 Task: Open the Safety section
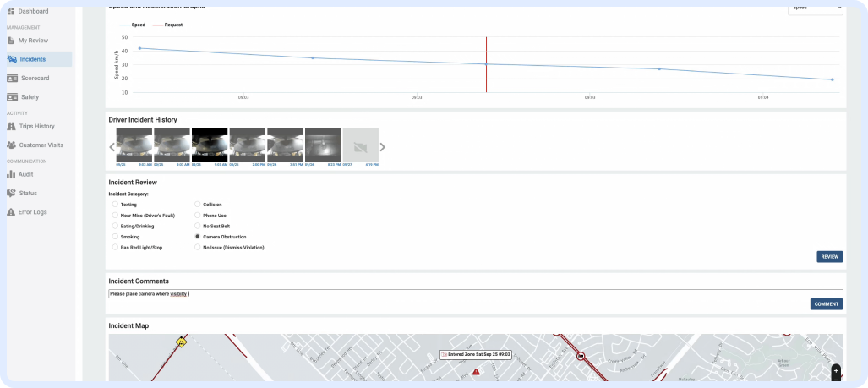tap(30, 97)
